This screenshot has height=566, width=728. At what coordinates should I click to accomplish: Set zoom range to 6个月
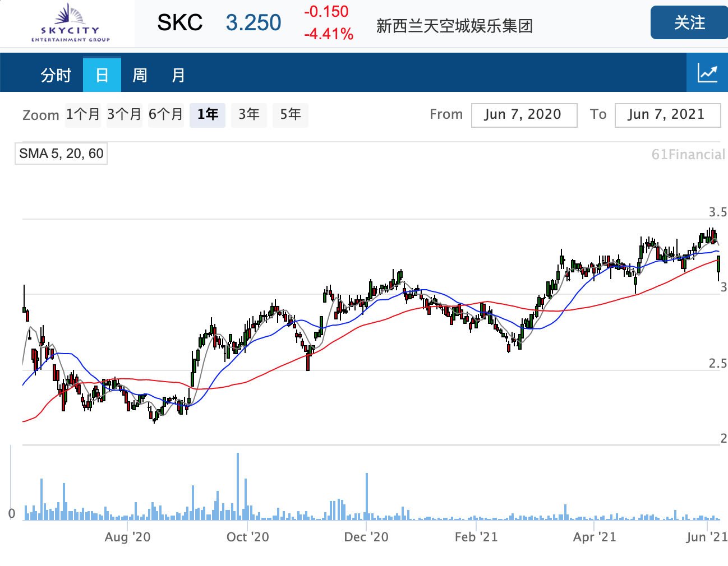pyautogui.click(x=165, y=114)
